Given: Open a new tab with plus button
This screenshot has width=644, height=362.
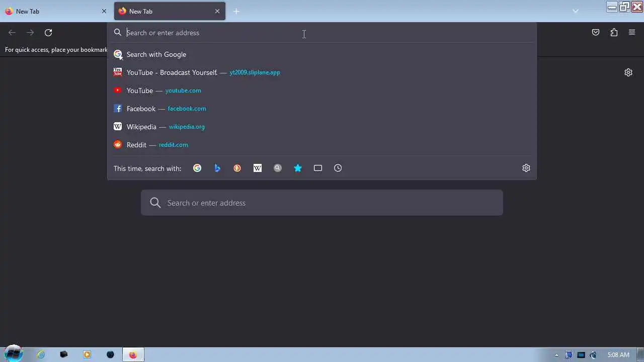Looking at the screenshot, I should tap(236, 11).
